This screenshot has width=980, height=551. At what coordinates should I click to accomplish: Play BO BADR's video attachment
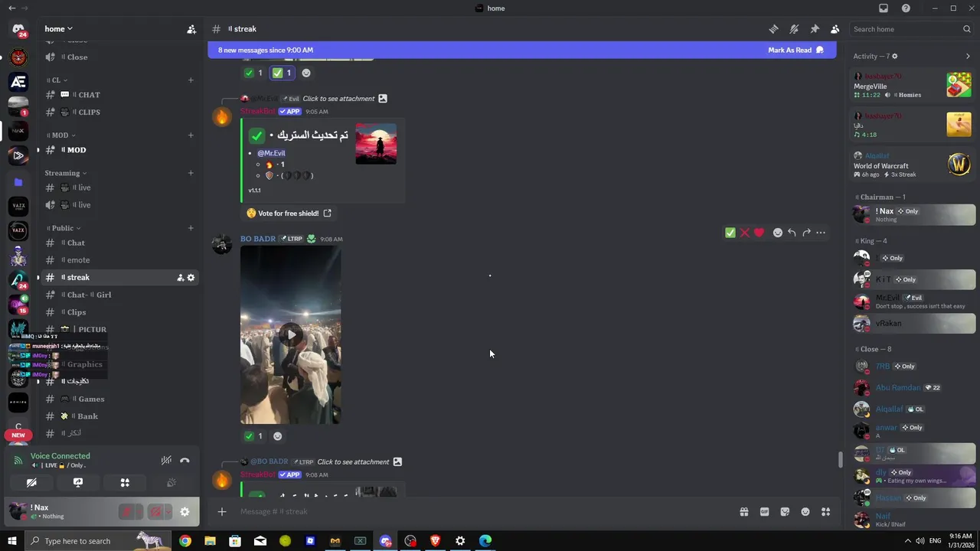coord(290,334)
